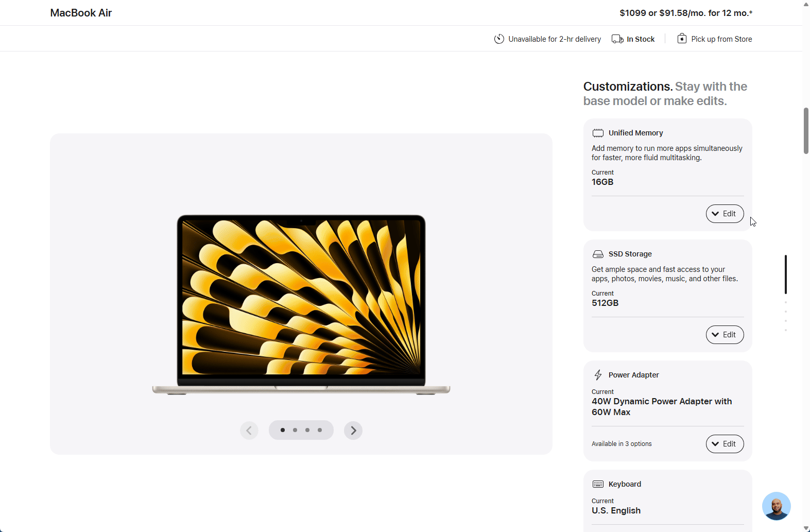Screen dimensions: 810x532
Task: Click the store pickup bag icon
Action: 682,39
